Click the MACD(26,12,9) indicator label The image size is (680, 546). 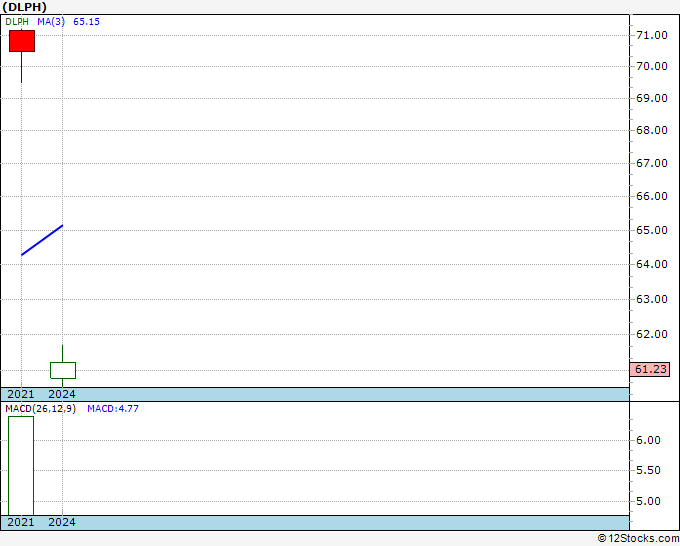click(x=40, y=409)
